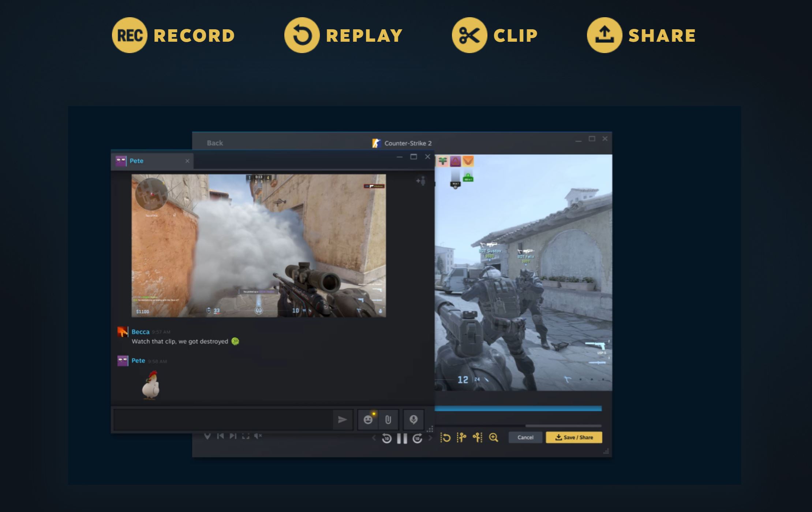This screenshot has height=512, width=812.
Task: Attach a file using paperclip icon
Action: coord(388,419)
